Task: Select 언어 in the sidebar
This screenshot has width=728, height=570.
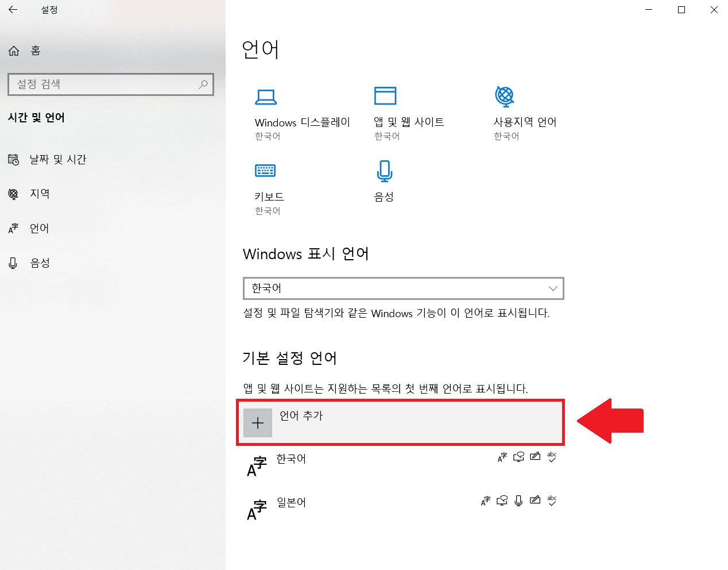Action: pos(39,228)
